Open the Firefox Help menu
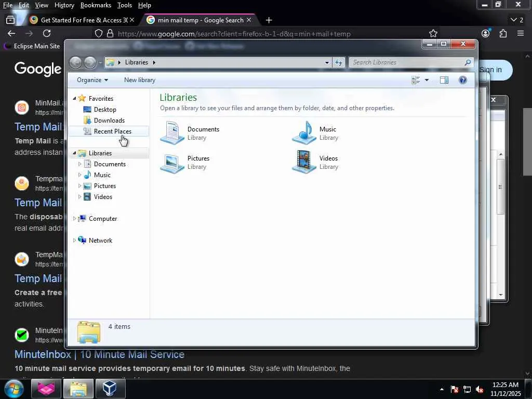Viewport: 532px width, 399px height. [144, 5]
